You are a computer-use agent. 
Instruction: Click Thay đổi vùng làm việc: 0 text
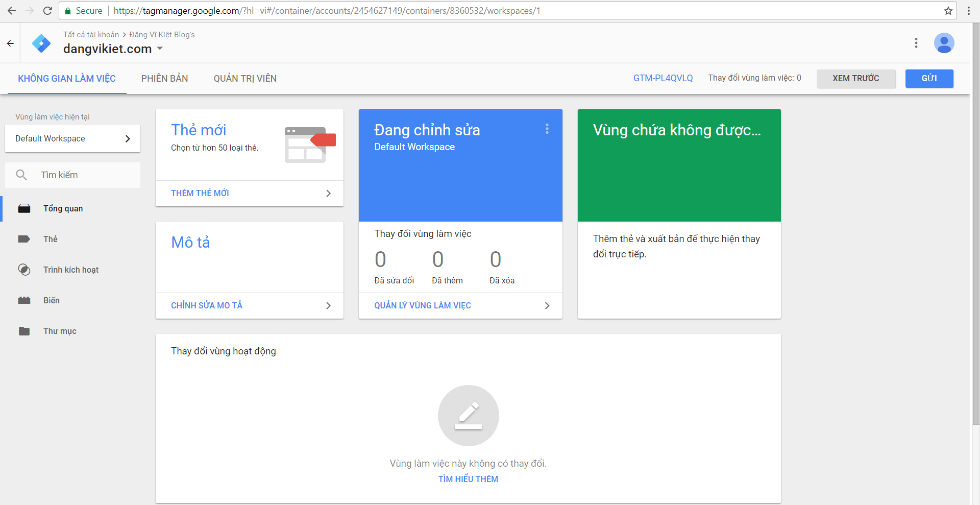754,78
